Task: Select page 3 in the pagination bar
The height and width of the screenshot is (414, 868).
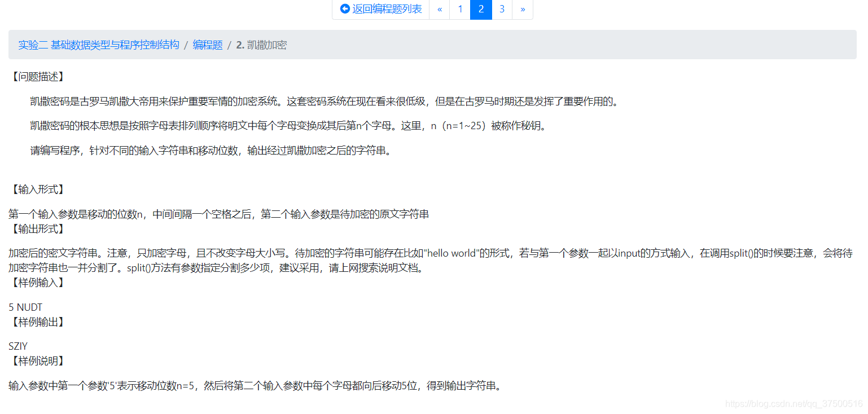Action: [x=502, y=9]
